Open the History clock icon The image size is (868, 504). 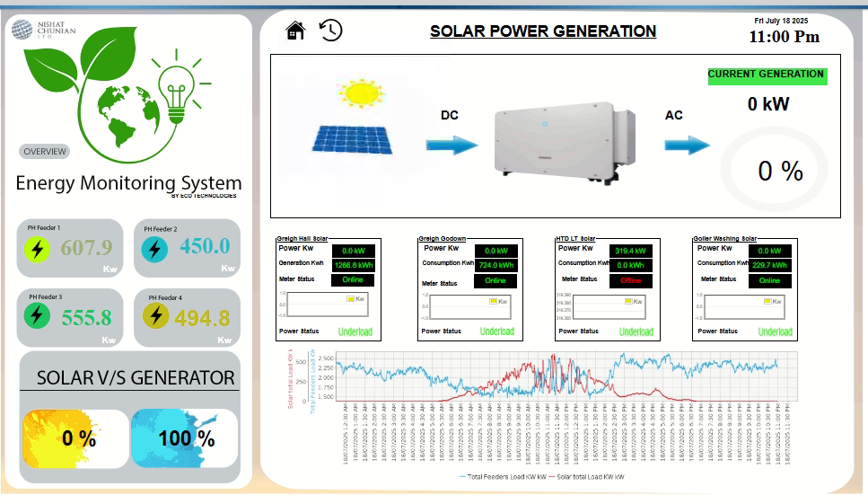pos(330,30)
